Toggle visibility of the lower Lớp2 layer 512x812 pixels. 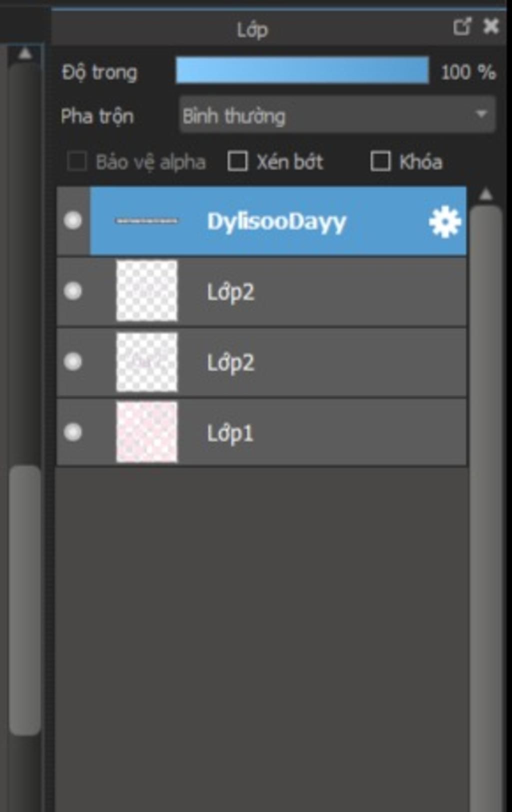73,361
